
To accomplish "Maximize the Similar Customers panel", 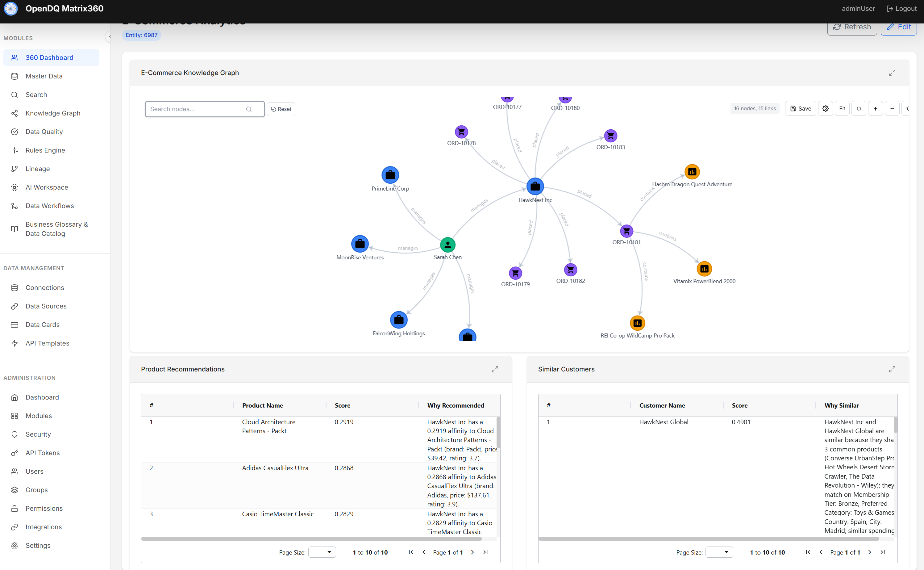I will pos(892,369).
